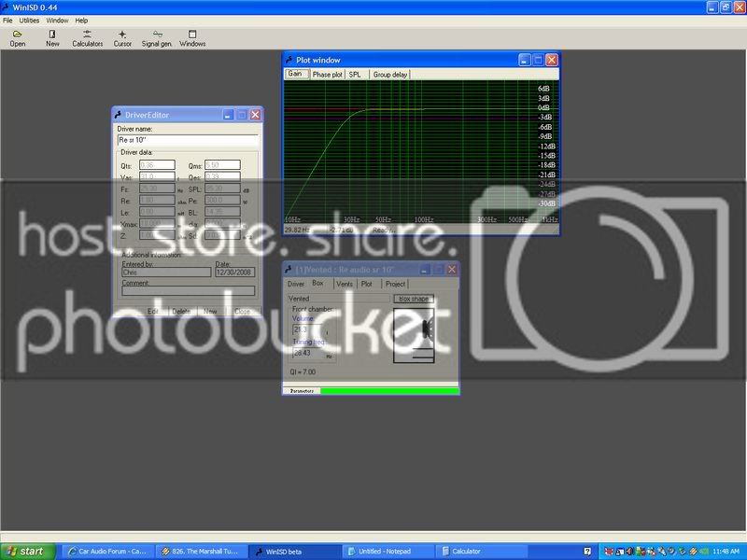The image size is (747, 560).
Task: Switch to Project tab in Vented window
Action: (395, 284)
